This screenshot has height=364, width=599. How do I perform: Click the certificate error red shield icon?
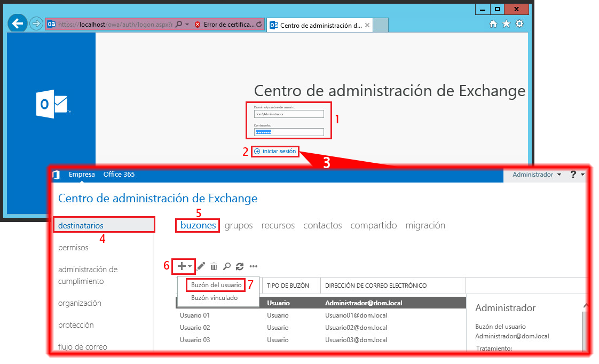coord(198,25)
